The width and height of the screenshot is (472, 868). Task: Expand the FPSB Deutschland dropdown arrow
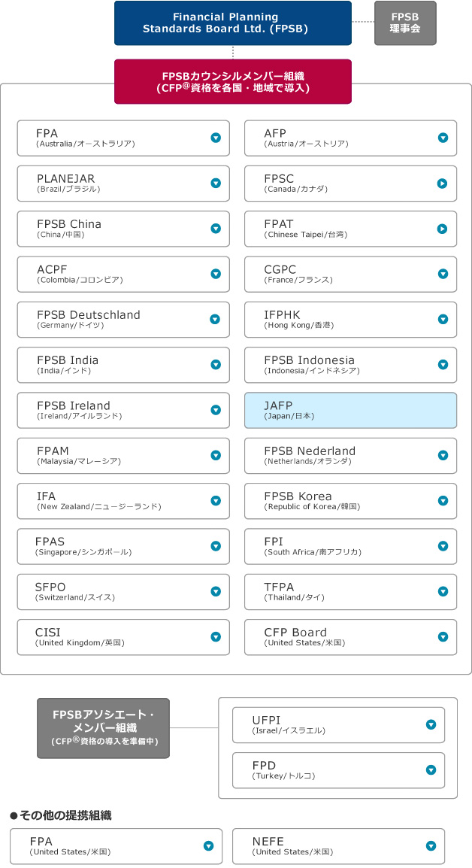point(216,320)
